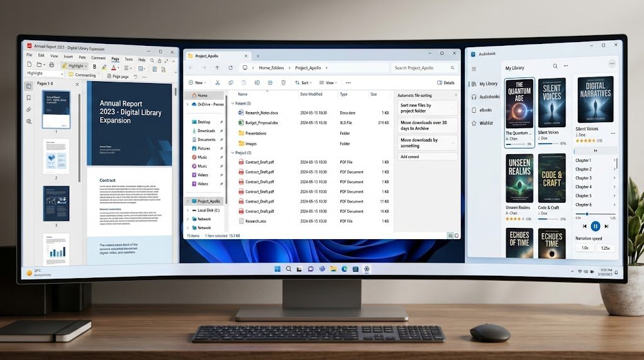Open the Tools menu in PDF editor
Viewport: 644px width, 360px height.
[x=128, y=59]
